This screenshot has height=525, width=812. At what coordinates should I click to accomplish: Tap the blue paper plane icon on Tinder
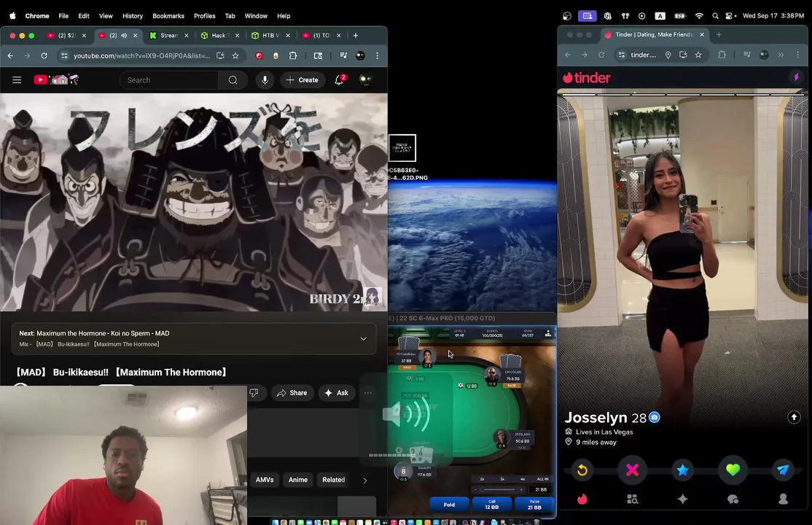[783, 470]
